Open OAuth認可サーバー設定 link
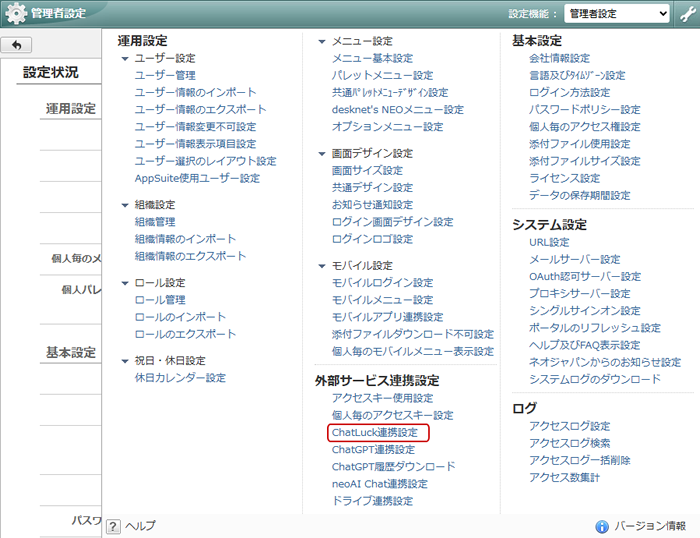 click(x=585, y=277)
